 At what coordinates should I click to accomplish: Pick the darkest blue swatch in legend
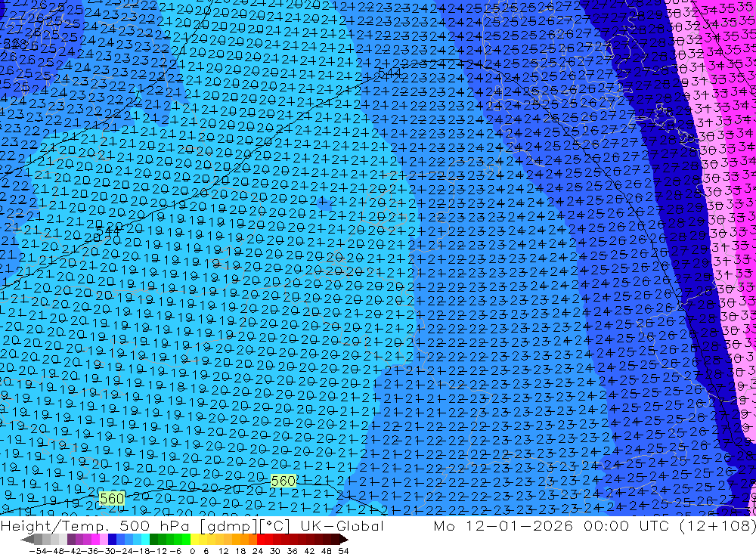[112, 539]
